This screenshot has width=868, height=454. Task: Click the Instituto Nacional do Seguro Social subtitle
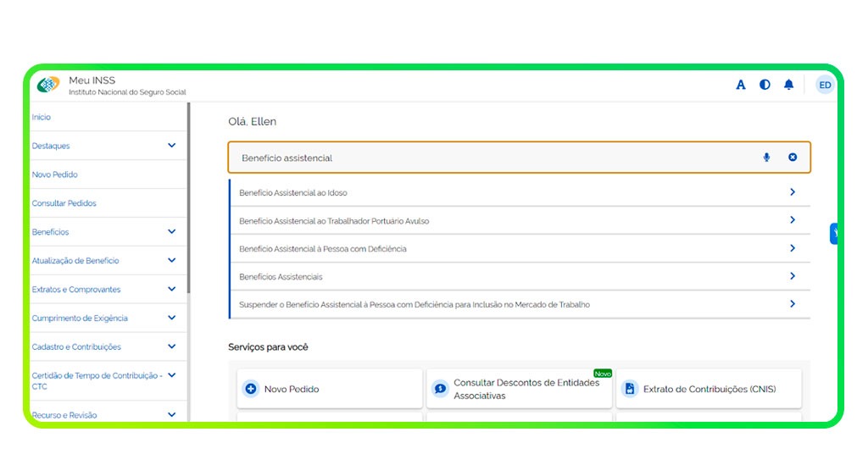[127, 92]
